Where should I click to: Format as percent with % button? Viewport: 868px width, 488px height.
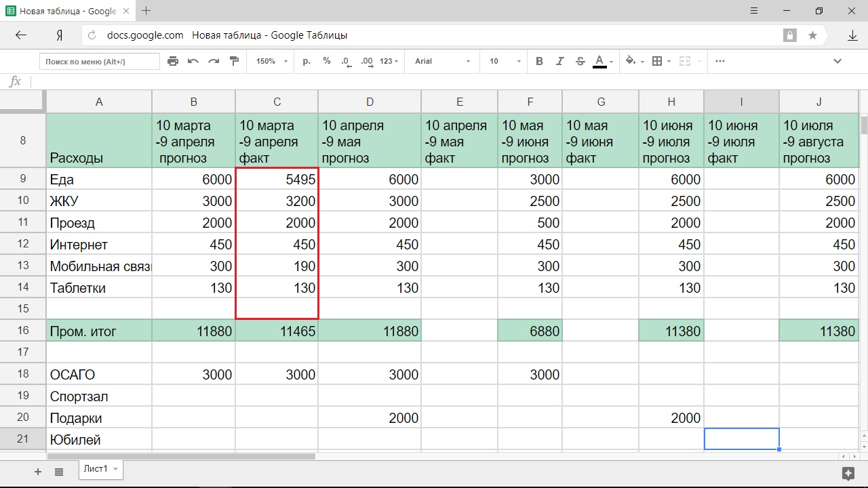click(327, 61)
